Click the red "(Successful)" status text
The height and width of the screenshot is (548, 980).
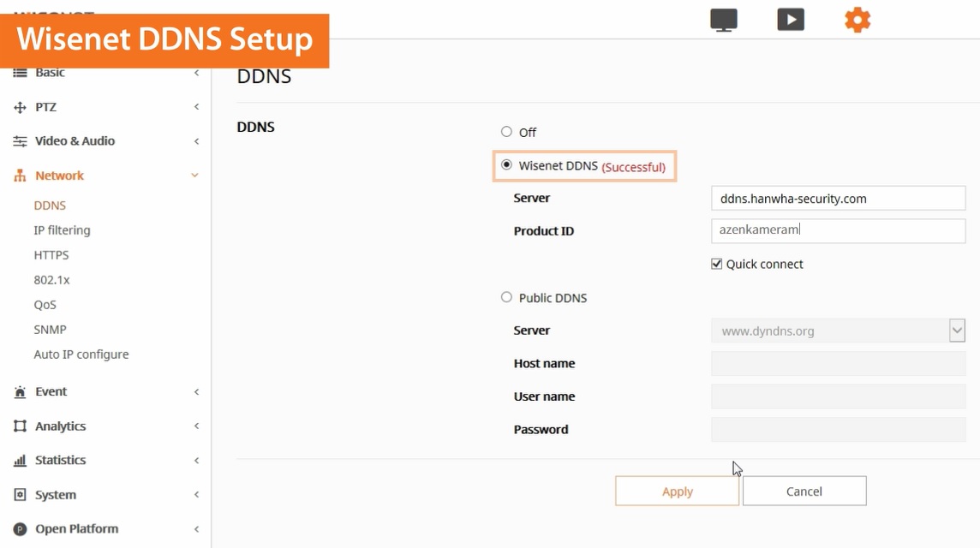click(633, 167)
